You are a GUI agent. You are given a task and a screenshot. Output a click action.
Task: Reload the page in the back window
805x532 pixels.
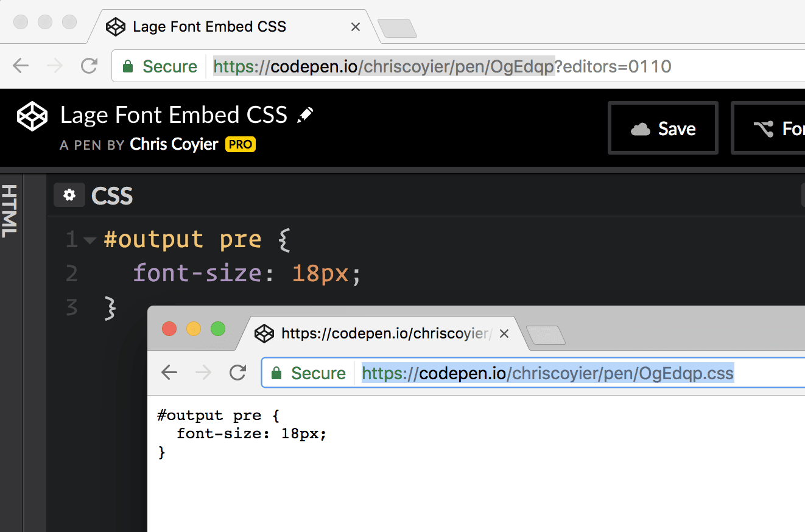(90, 66)
